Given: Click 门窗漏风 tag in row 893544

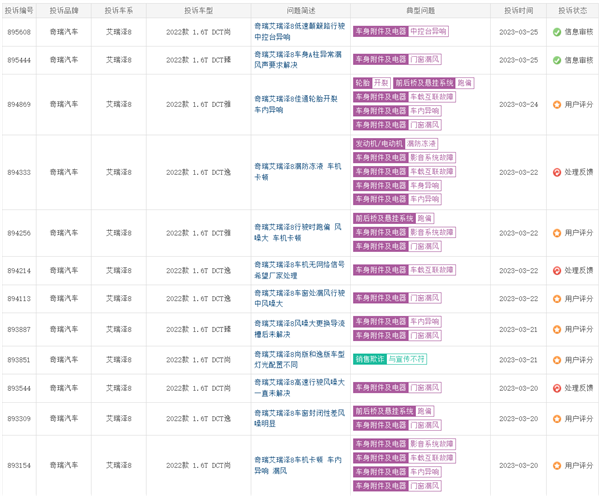Looking at the screenshot, I should 425,387.
